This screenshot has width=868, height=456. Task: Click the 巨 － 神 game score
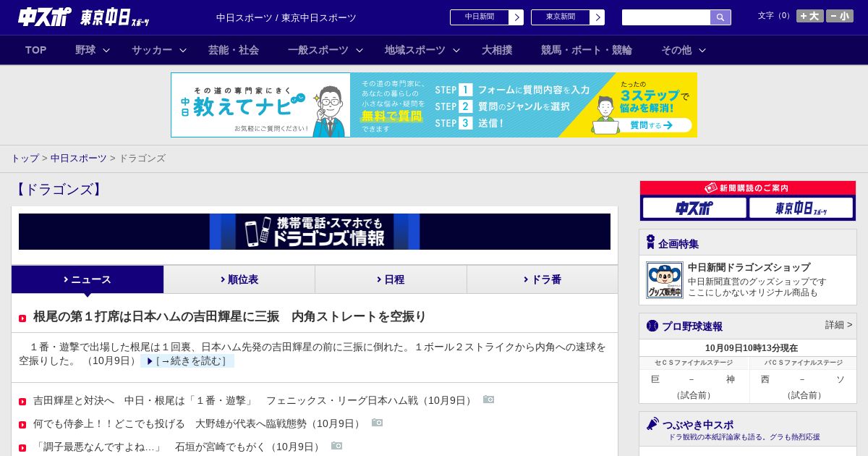(x=692, y=379)
